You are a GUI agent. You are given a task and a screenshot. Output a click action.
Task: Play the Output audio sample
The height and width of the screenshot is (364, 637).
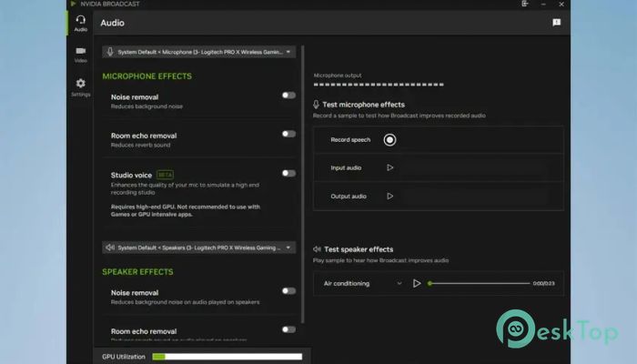pos(390,197)
